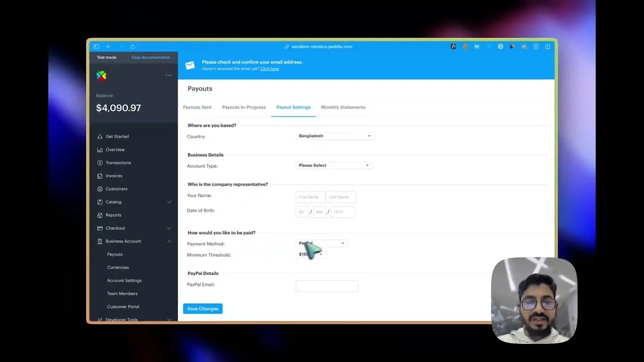Switch to the Payouts Sent tab
The width and height of the screenshot is (644, 362).
pyautogui.click(x=197, y=107)
